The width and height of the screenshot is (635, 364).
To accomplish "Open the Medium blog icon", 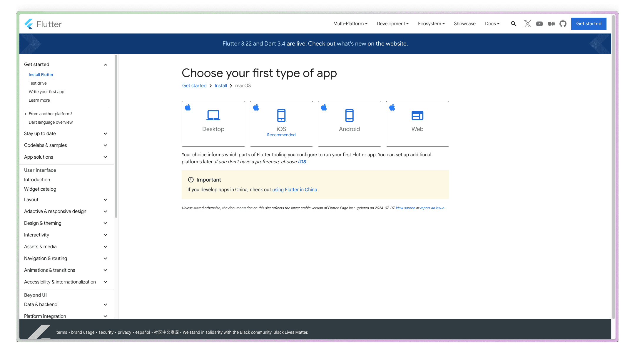I will [551, 24].
